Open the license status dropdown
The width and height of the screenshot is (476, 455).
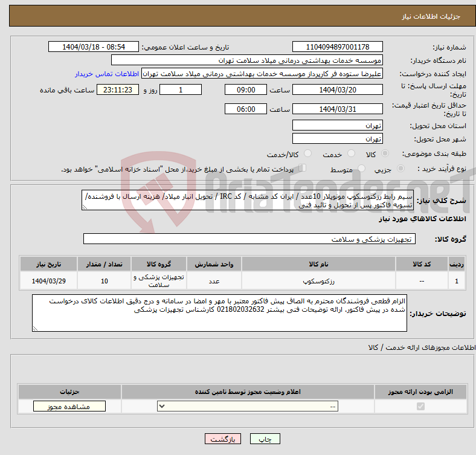click(x=248, y=407)
